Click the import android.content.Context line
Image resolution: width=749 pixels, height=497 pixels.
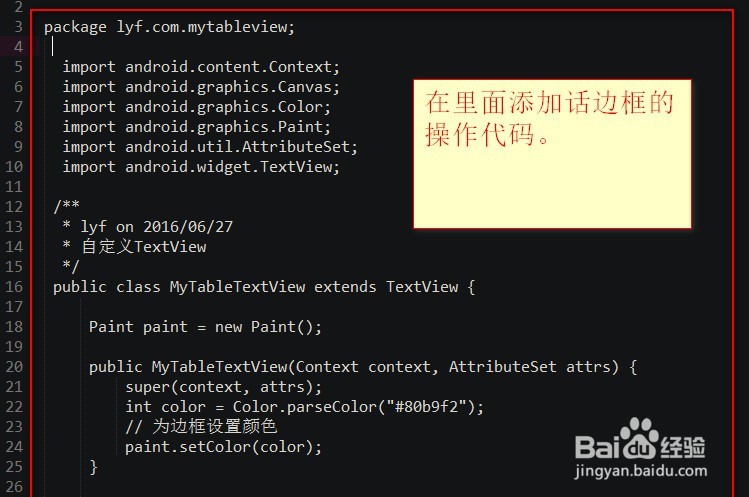click(201, 67)
